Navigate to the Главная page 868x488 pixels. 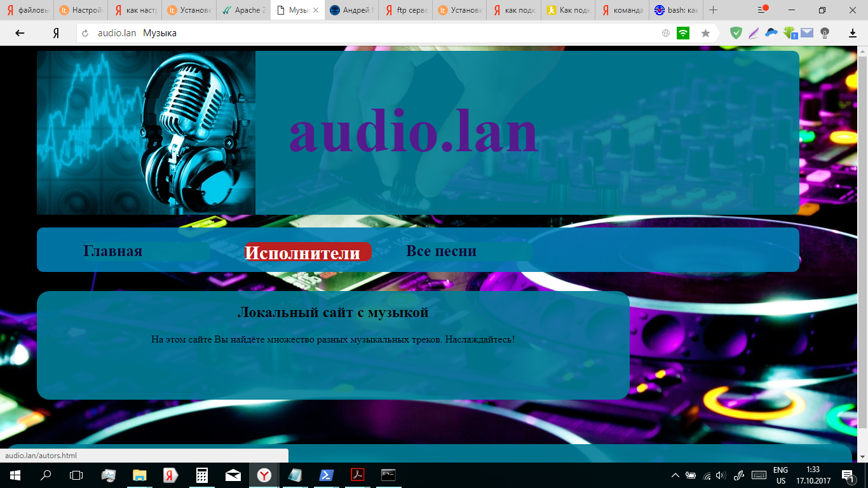pyautogui.click(x=113, y=251)
